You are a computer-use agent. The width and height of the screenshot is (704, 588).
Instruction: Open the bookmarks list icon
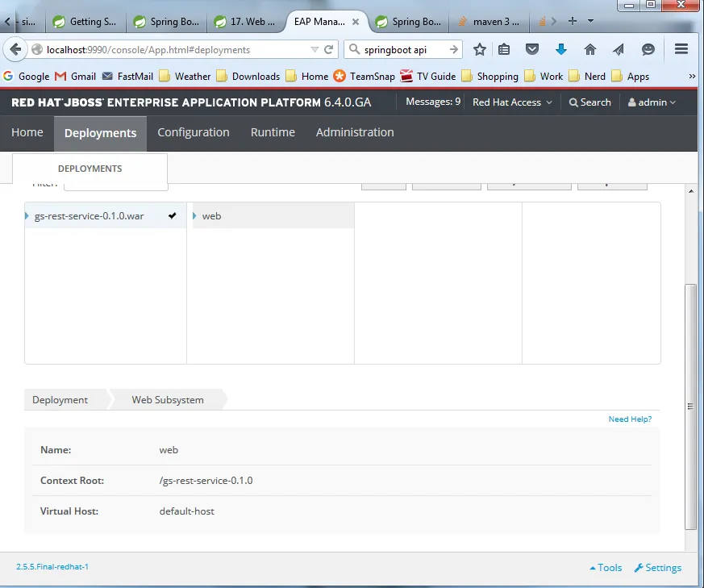tap(504, 49)
